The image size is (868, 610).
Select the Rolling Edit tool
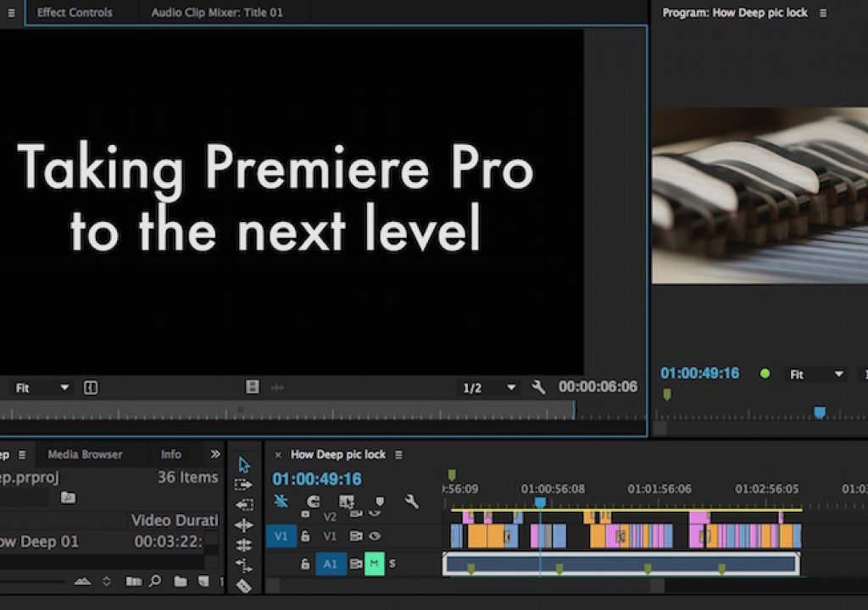pos(244,546)
